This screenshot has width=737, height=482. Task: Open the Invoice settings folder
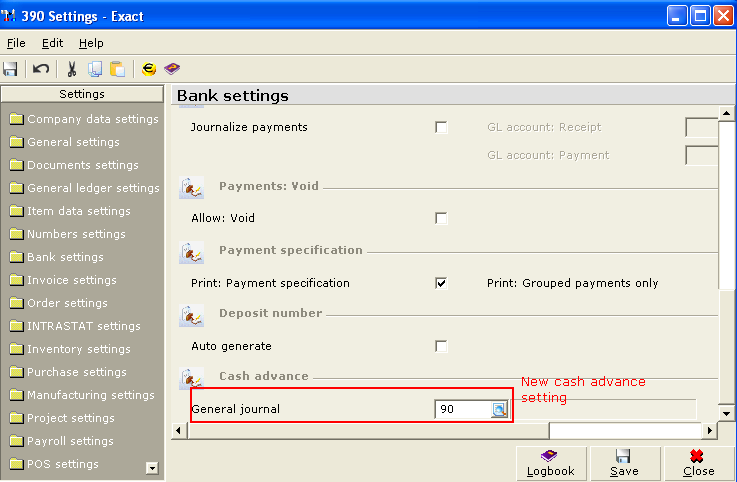point(63,280)
